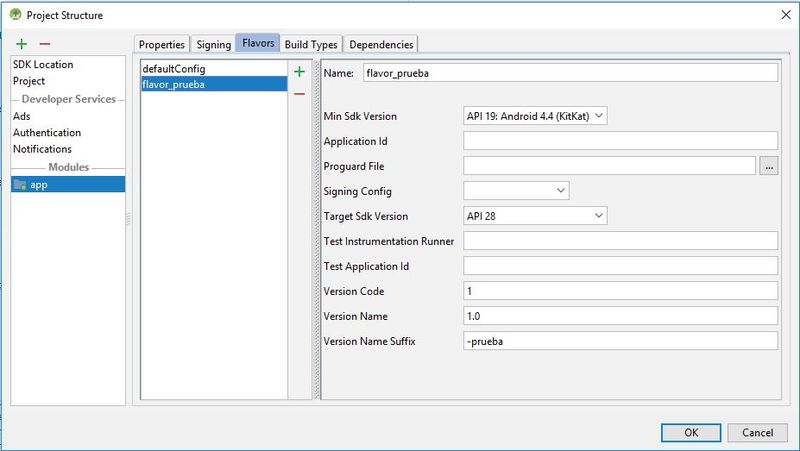Open the Build Types tab
The width and height of the screenshot is (800, 451).
[x=311, y=44]
